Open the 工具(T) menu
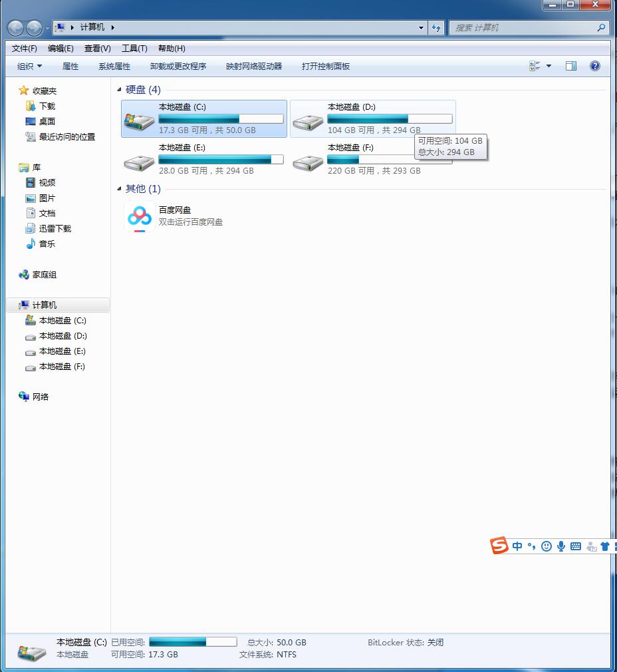Viewport: 617px width, 672px height. point(134,49)
